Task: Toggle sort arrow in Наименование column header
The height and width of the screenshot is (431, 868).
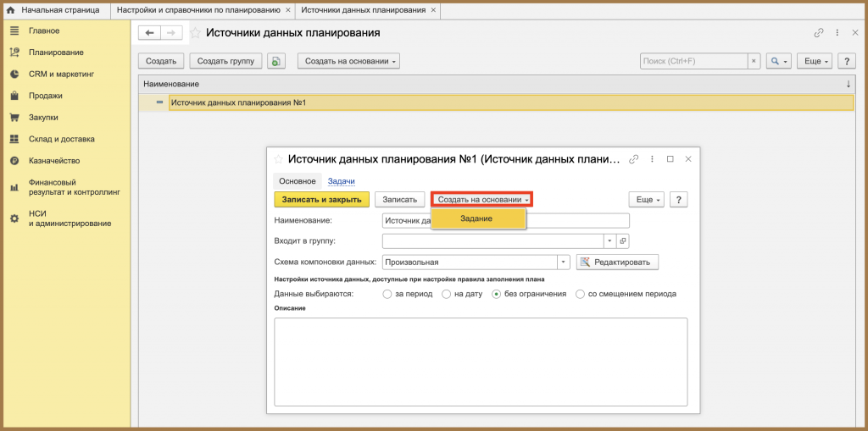Action: coord(848,84)
